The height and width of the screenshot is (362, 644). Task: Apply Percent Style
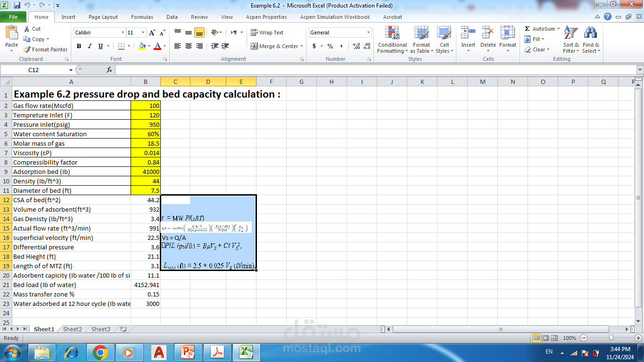[x=330, y=46]
